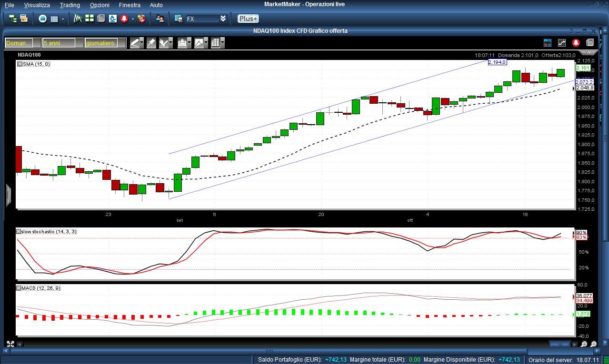Image resolution: width=609 pixels, height=364 pixels.
Task: Toggle the MACD (12, 26, 9) indicator box
Action: click(19, 288)
